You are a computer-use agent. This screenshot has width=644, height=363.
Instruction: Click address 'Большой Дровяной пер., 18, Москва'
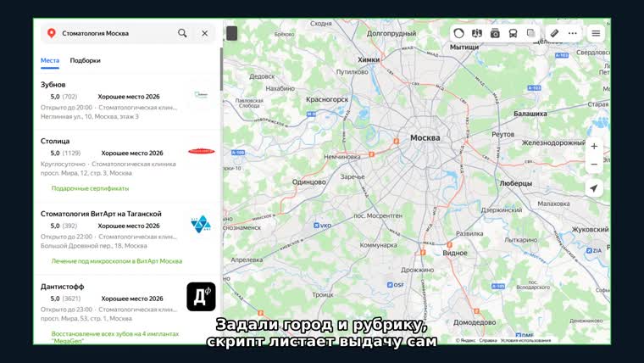94,246
